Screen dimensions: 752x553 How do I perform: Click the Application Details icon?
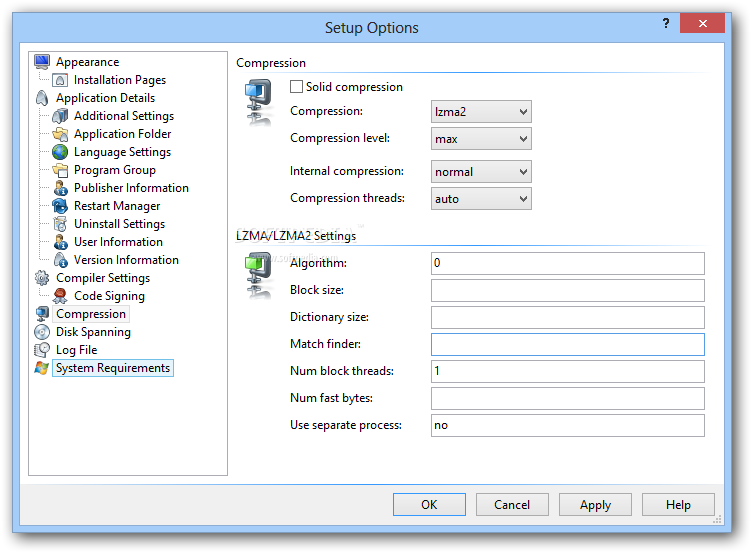(42, 98)
